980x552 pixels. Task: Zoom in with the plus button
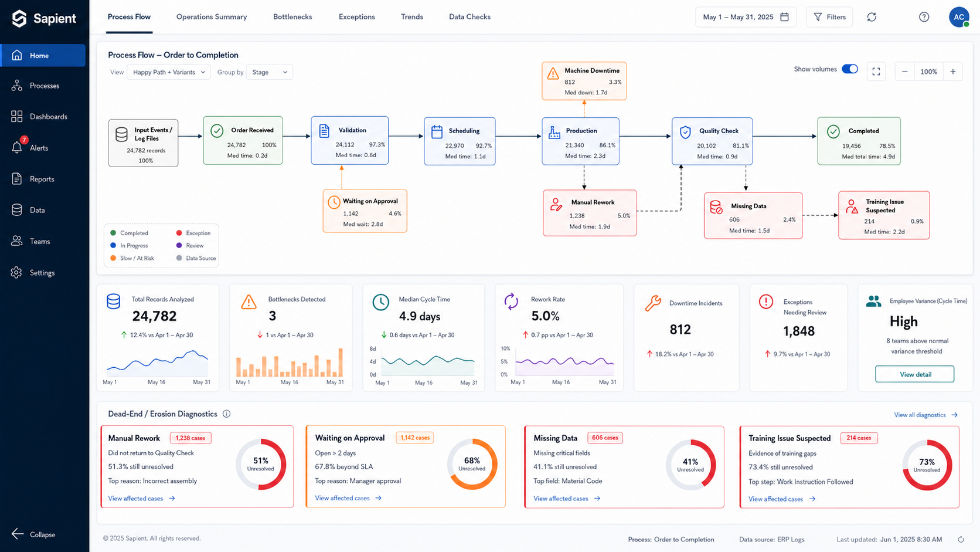tap(953, 72)
